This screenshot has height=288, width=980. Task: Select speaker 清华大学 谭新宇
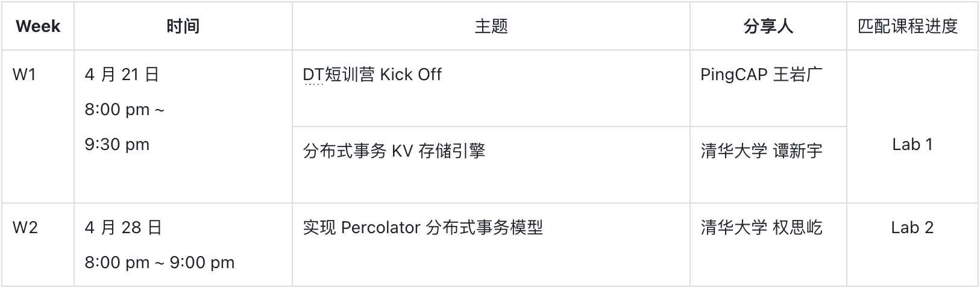click(x=761, y=151)
